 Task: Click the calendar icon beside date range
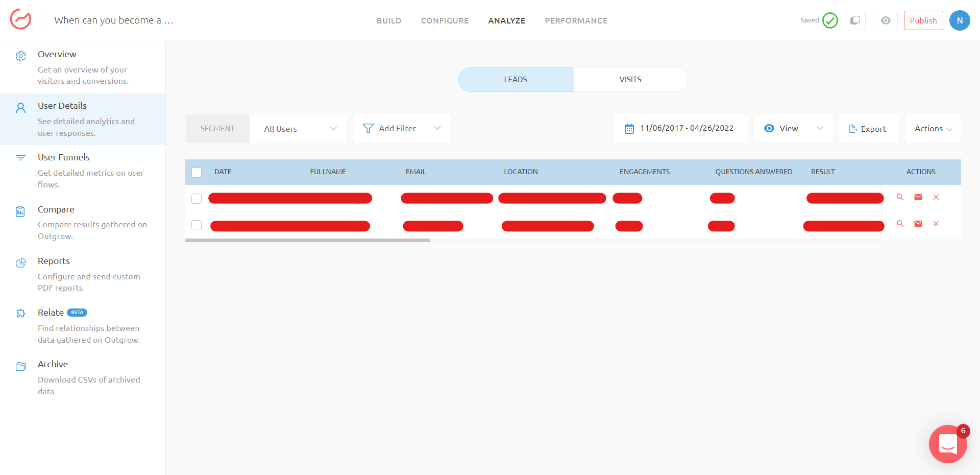click(x=629, y=129)
